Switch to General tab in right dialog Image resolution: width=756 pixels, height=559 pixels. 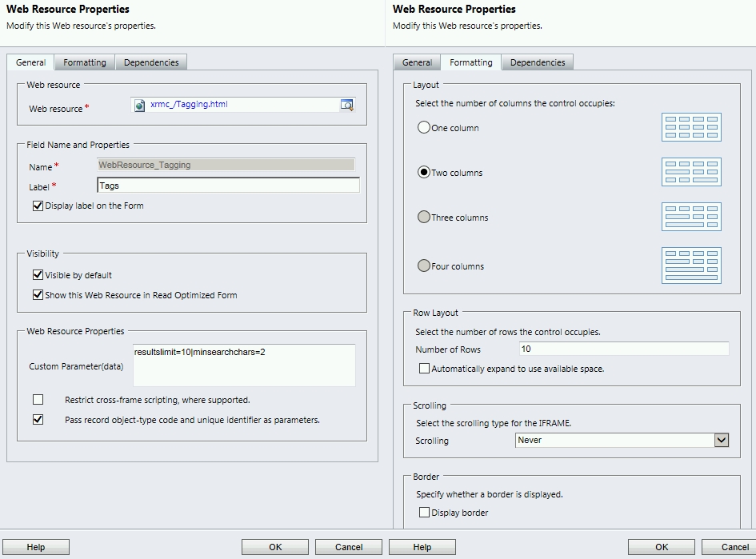(417, 62)
